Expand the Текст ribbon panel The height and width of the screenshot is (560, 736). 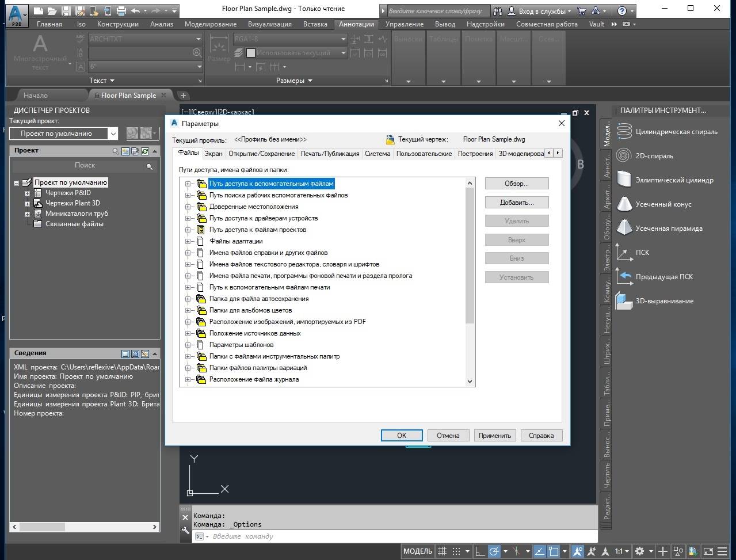(x=102, y=81)
